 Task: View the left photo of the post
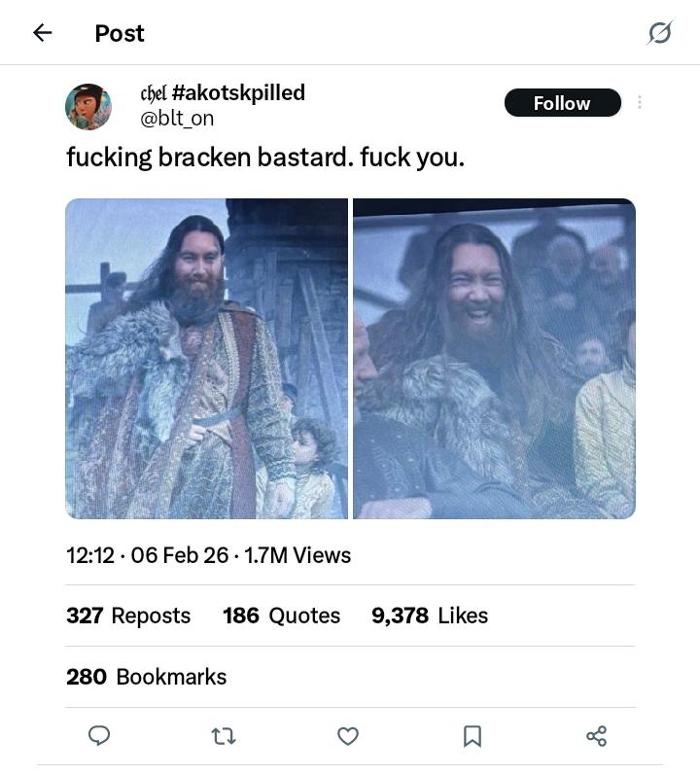point(206,359)
